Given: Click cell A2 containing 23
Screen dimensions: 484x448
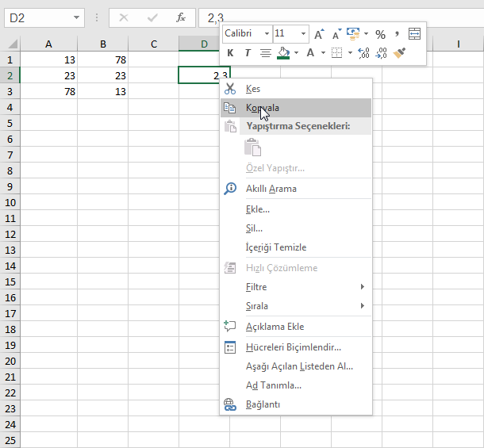Looking at the screenshot, I should point(48,75).
